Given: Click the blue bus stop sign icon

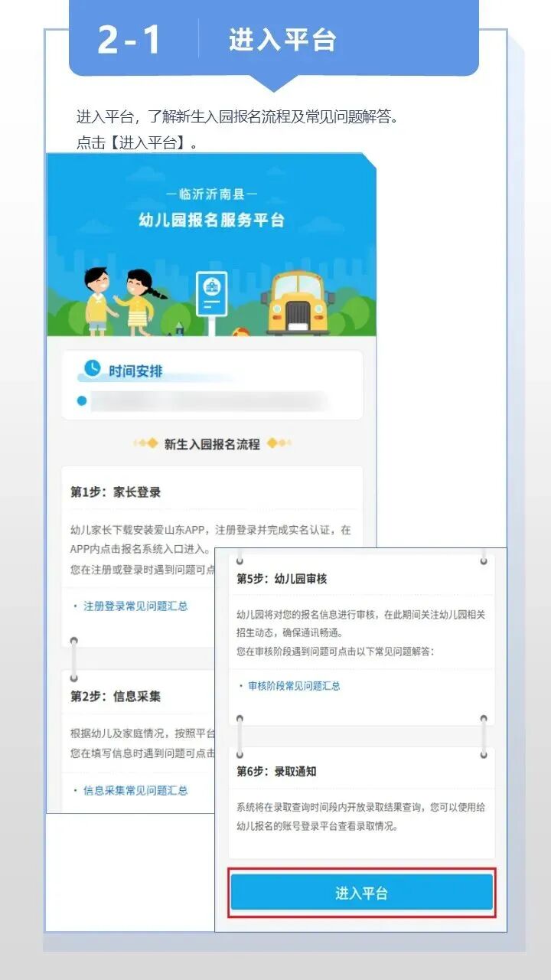Looking at the screenshot, I should click(211, 295).
